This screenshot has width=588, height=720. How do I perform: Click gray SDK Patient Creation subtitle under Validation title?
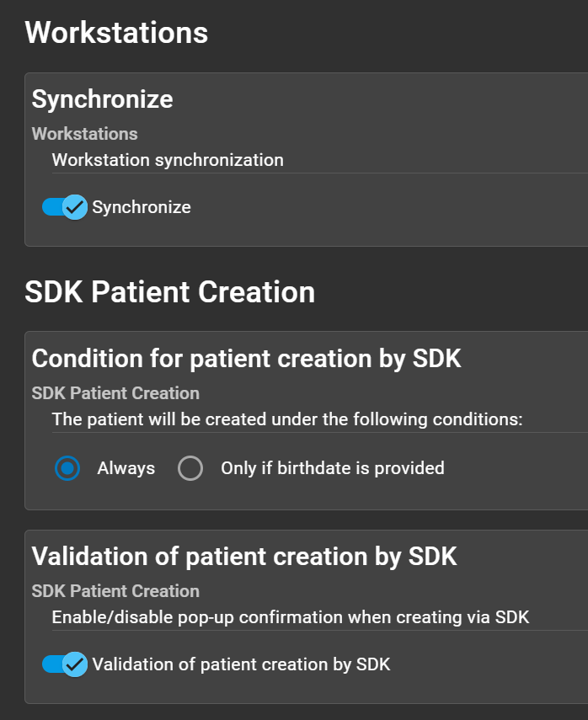click(x=115, y=591)
